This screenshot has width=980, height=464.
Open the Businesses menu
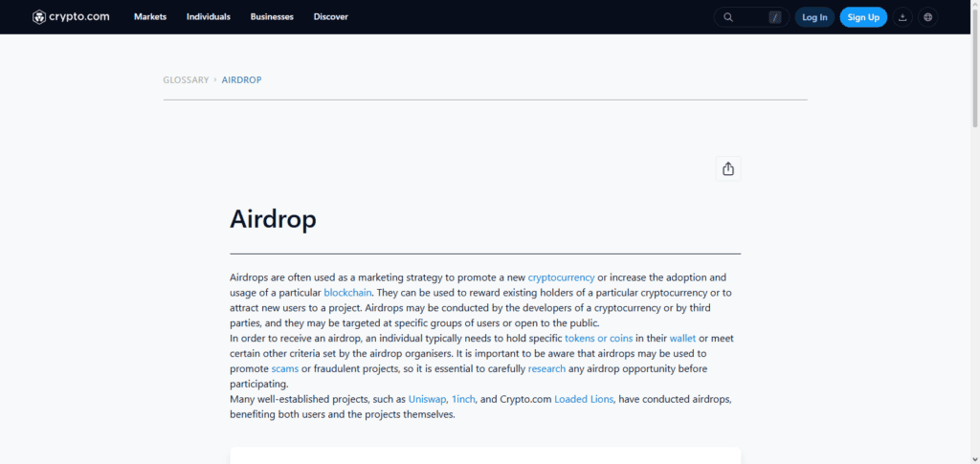272,17
